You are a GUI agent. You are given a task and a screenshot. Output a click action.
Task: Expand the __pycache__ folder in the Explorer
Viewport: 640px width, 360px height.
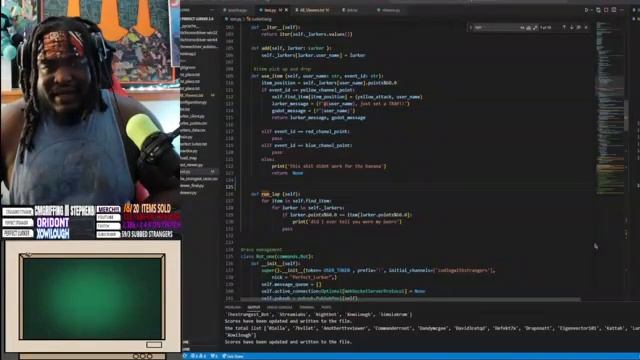pos(190,26)
